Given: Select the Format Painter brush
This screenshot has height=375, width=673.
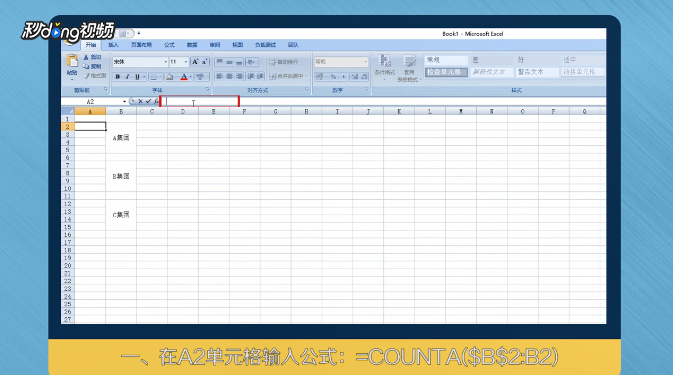Looking at the screenshot, I should point(94,76).
